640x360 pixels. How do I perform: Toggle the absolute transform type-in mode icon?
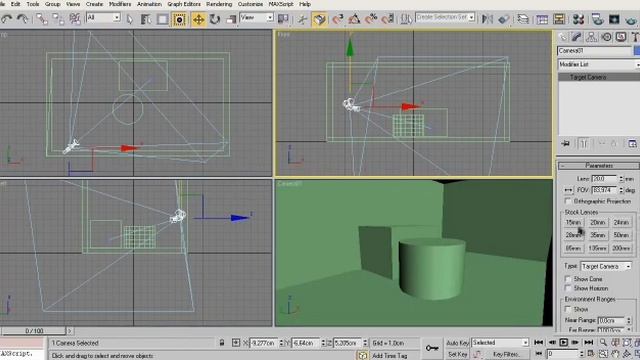(x=236, y=343)
